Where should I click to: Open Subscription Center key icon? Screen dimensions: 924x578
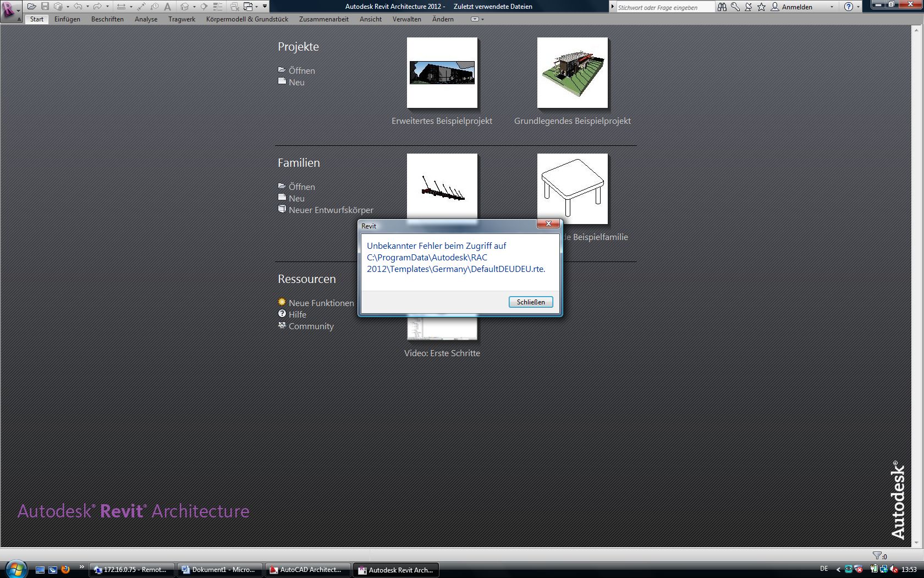[x=735, y=7]
